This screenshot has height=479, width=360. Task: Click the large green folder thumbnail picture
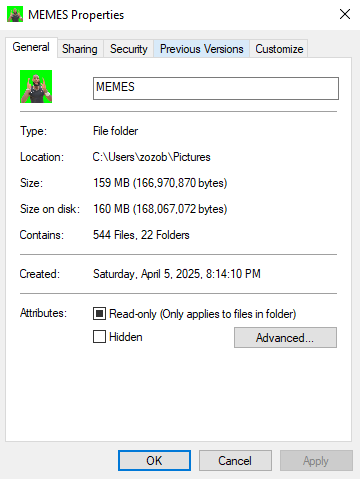click(x=36, y=86)
